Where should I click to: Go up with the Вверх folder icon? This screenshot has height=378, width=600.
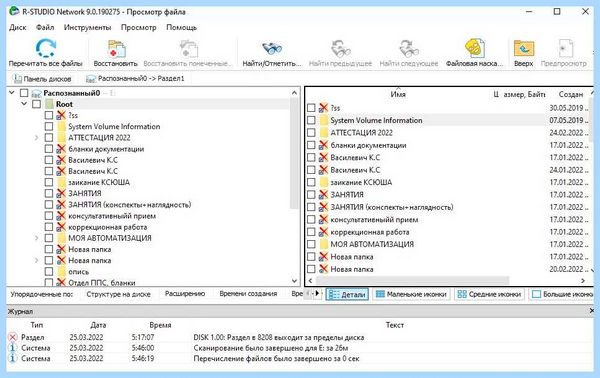tap(523, 49)
